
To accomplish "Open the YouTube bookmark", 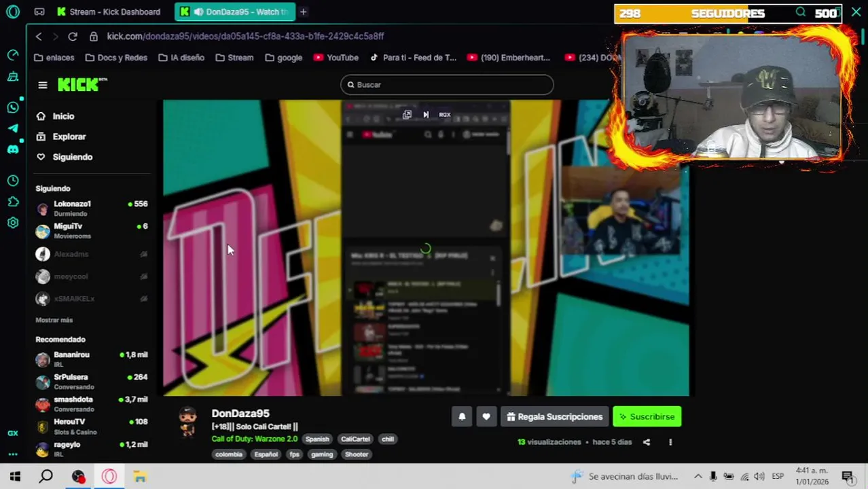I will tap(336, 58).
